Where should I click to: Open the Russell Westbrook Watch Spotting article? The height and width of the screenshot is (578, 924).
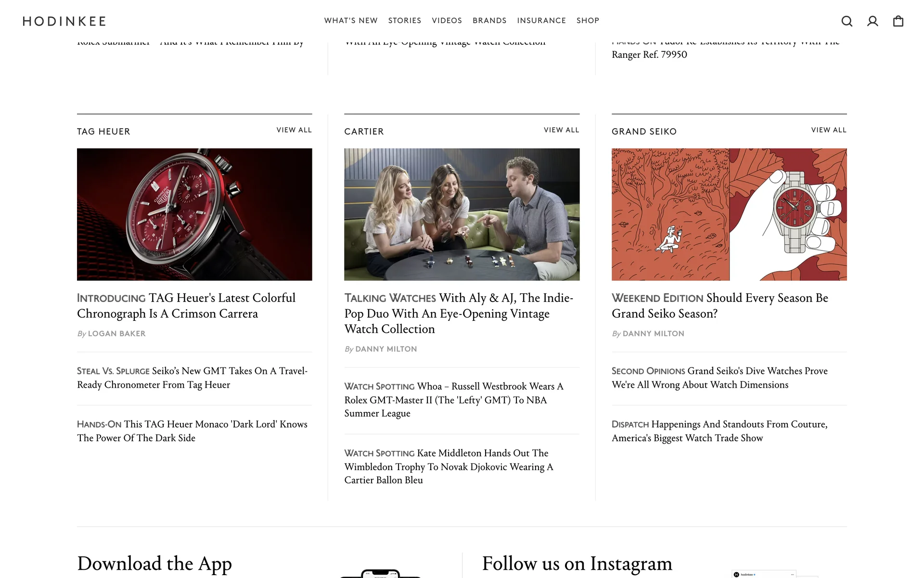(453, 400)
